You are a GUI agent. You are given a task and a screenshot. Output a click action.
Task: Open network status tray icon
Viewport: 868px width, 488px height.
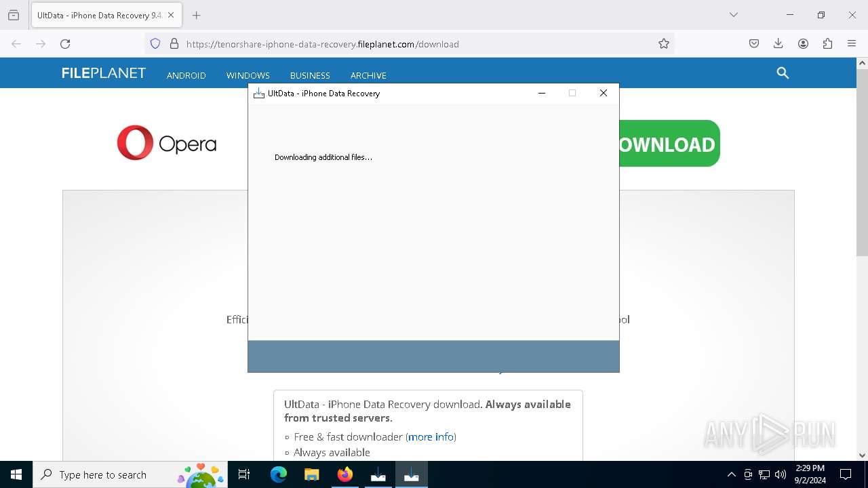(764, 474)
